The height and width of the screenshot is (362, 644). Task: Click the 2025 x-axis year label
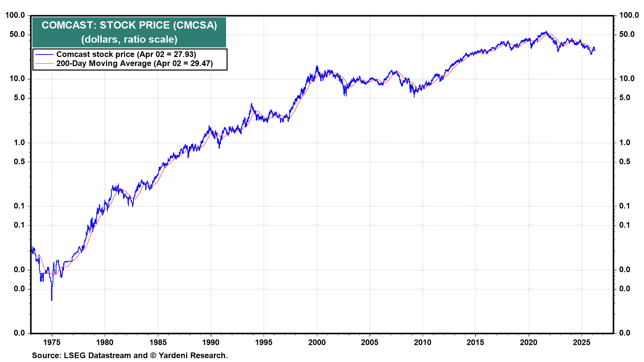point(582,342)
